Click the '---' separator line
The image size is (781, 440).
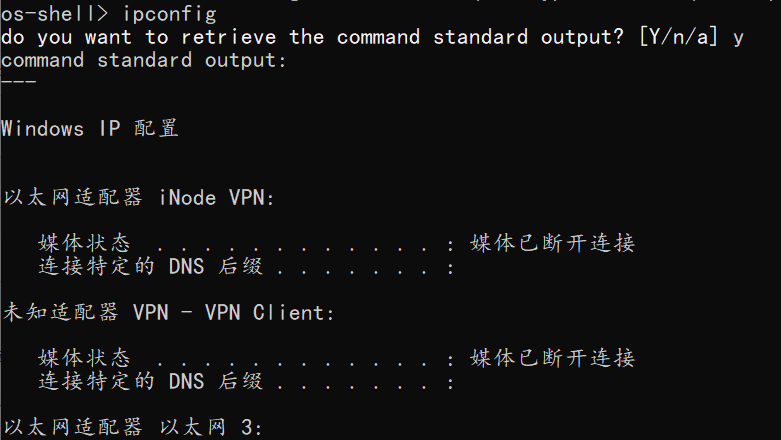tap(18, 81)
